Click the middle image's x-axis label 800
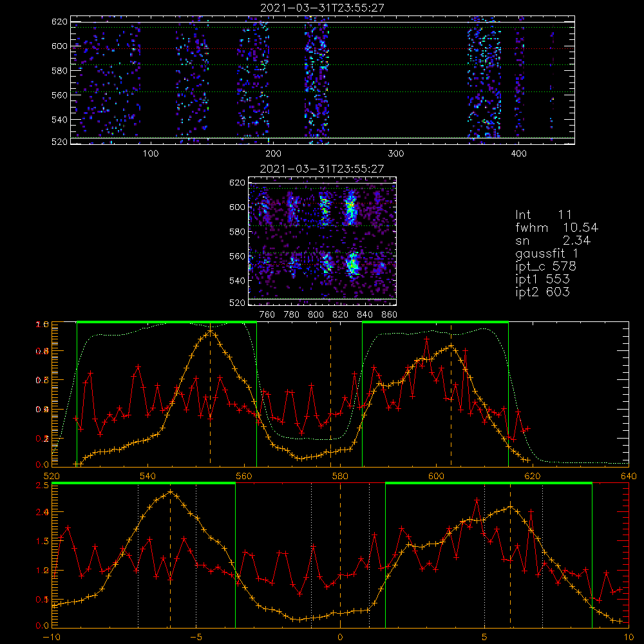Screen dimensions: 644x644 coord(316,315)
